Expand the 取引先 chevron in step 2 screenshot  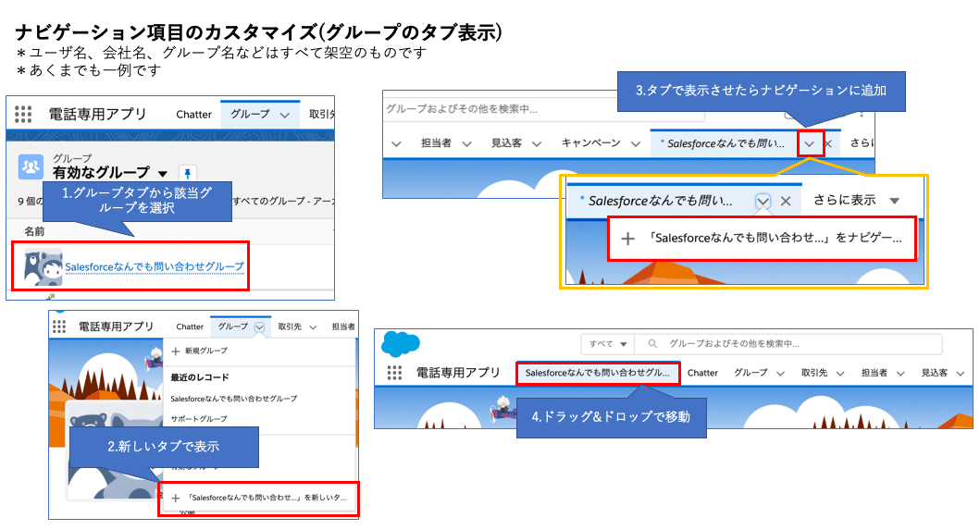pyautogui.click(x=313, y=327)
